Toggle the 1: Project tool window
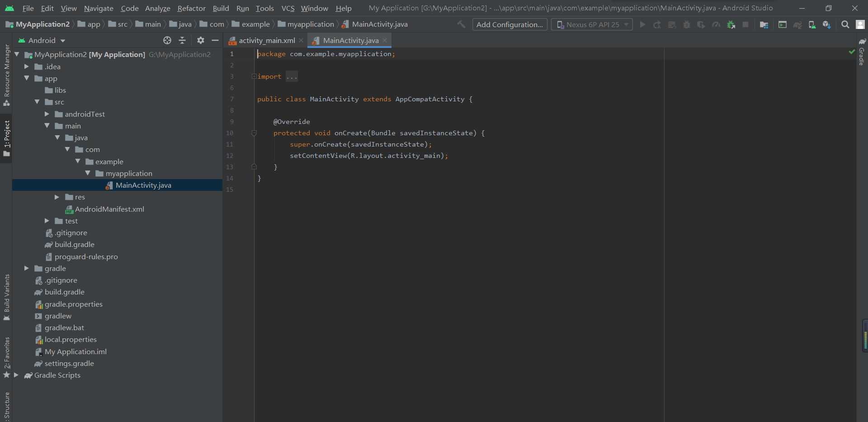The image size is (868, 422). [x=6, y=138]
